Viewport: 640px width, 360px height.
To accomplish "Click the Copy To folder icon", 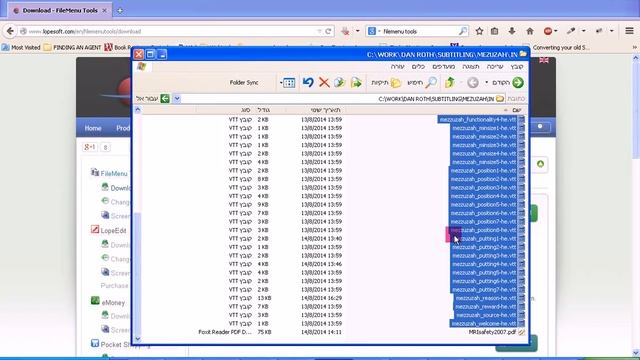I will click(x=339, y=82).
